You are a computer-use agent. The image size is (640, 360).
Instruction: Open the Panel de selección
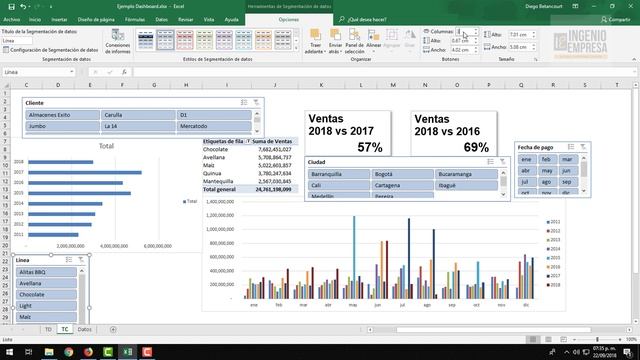[354, 41]
